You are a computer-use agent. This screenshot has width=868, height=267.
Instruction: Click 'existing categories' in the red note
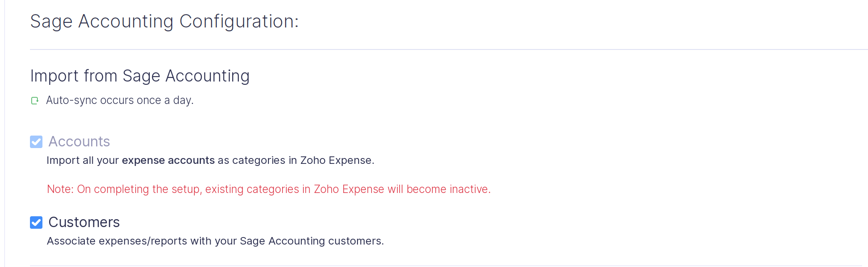[252, 189]
